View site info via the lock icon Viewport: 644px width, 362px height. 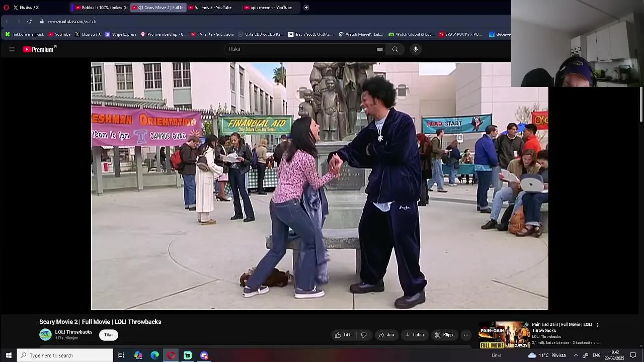42,22
